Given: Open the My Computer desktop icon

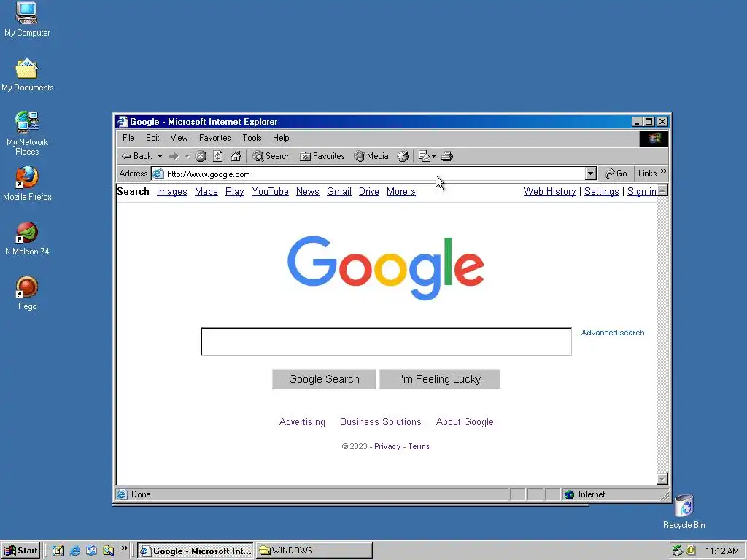Looking at the screenshot, I should coord(27,20).
